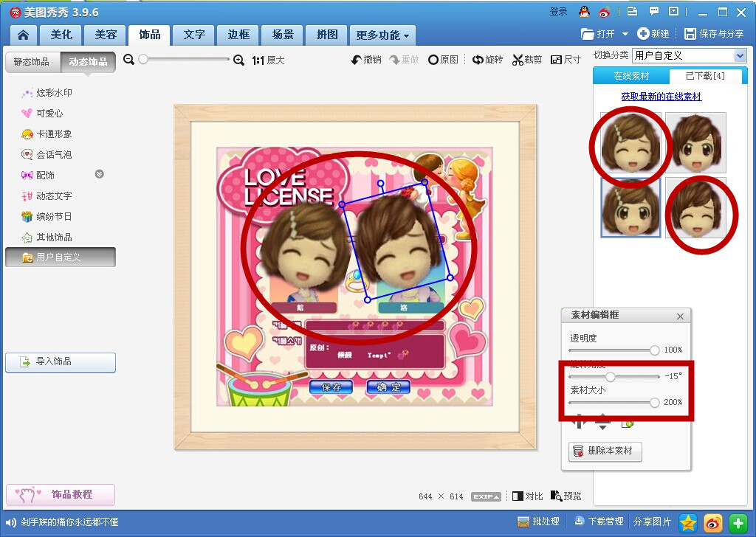Expand the 配饰 category chevron
756x537 pixels.
pos(100,174)
